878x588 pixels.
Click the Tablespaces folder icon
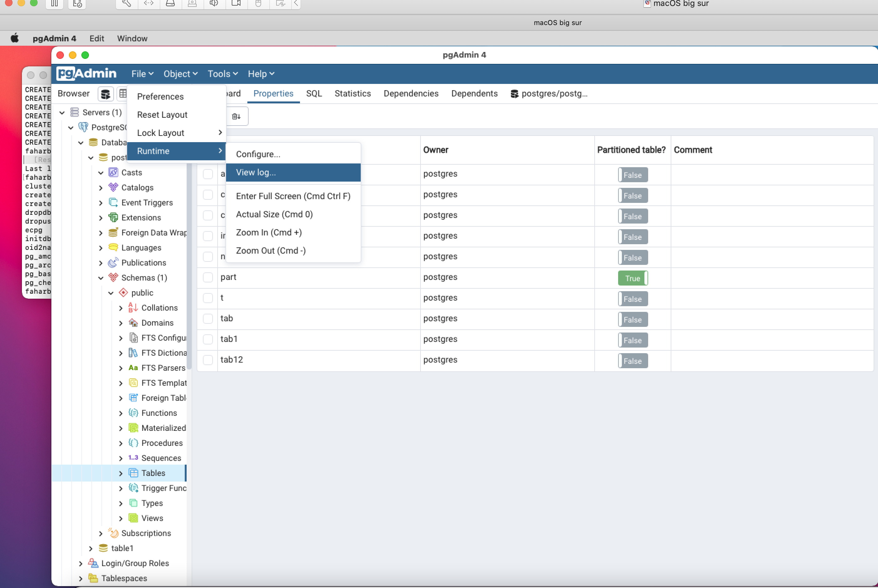pos(93,578)
